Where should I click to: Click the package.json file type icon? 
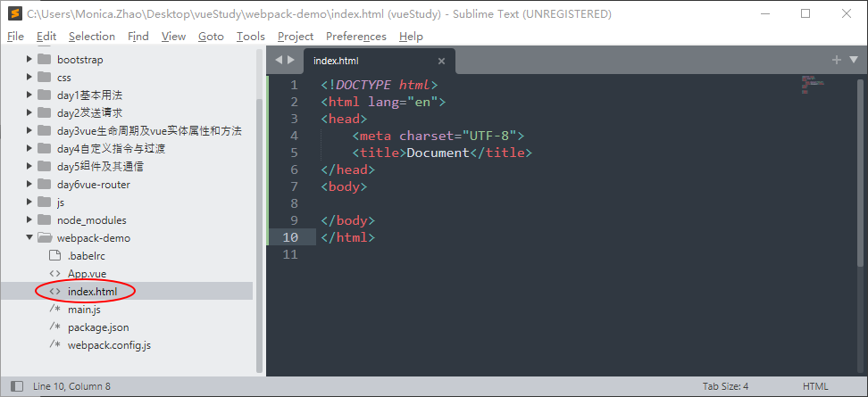point(54,327)
